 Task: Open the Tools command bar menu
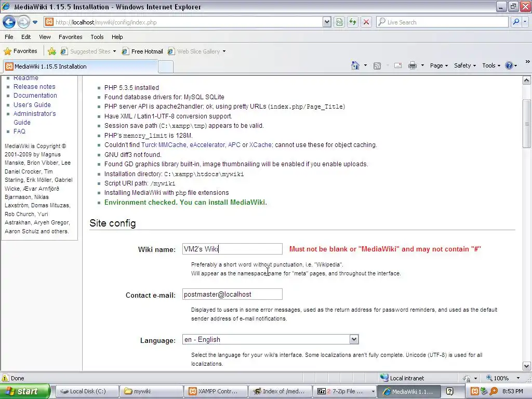pyautogui.click(x=491, y=65)
